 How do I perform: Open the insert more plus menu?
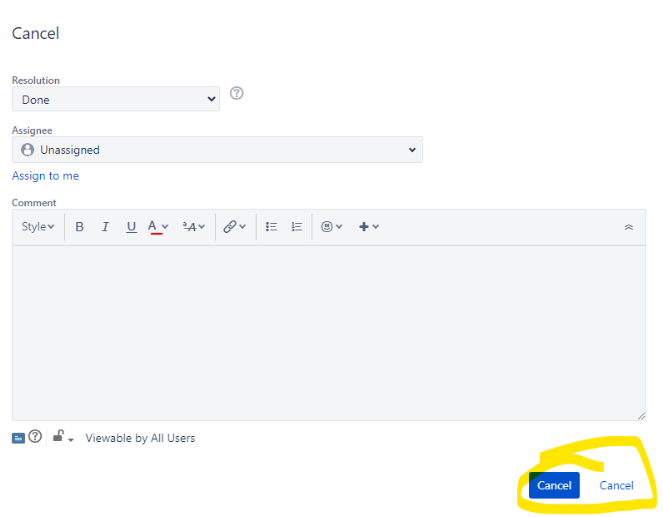click(369, 227)
